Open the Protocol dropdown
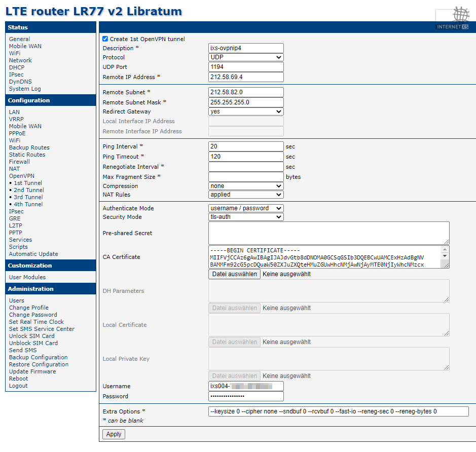 246,57
